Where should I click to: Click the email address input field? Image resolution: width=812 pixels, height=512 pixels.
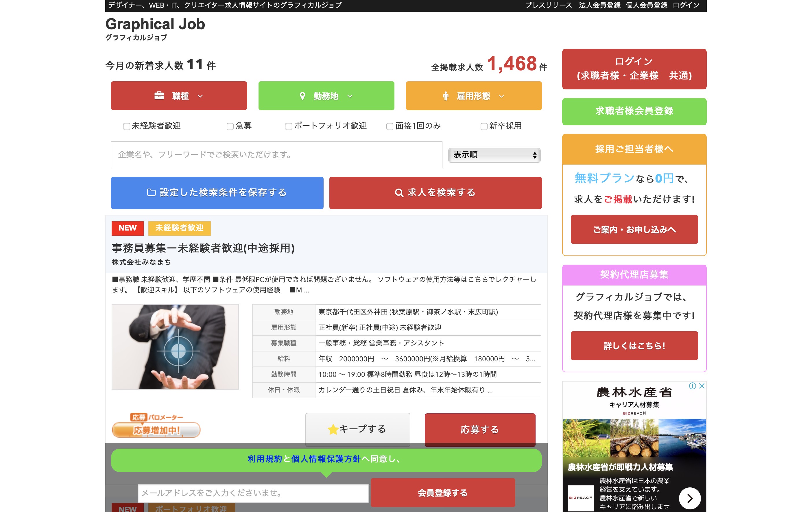[x=253, y=493]
